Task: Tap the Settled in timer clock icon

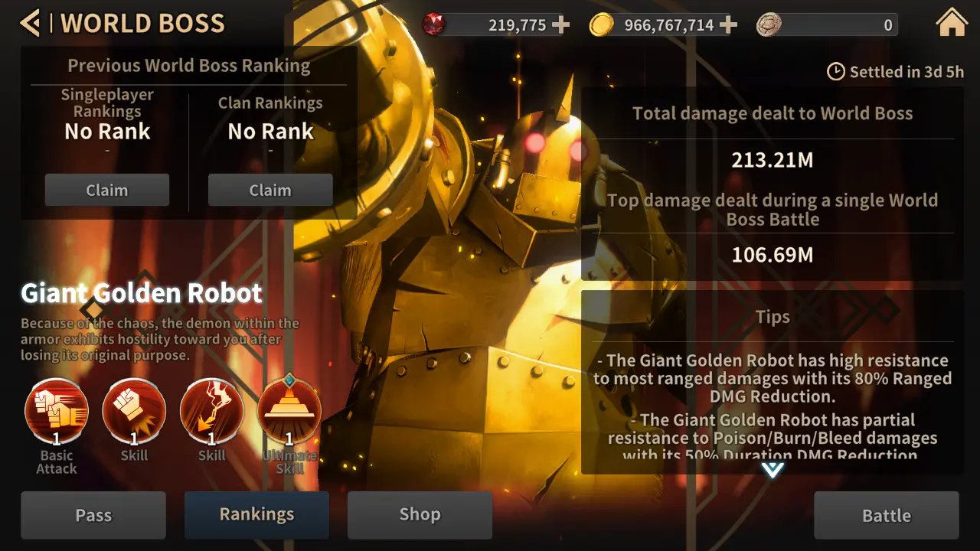Action: (x=836, y=72)
